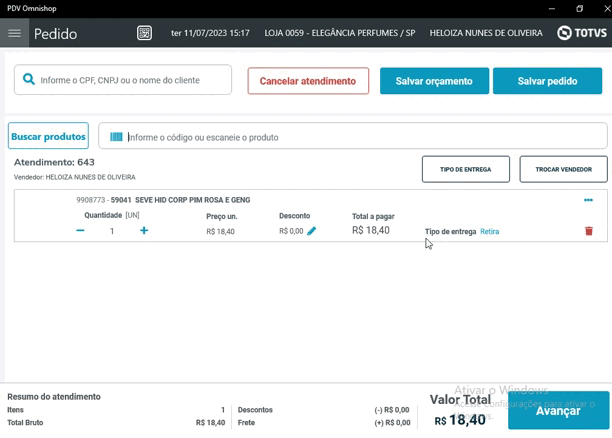
Task: Select Trocar Vendedor button
Action: click(563, 169)
